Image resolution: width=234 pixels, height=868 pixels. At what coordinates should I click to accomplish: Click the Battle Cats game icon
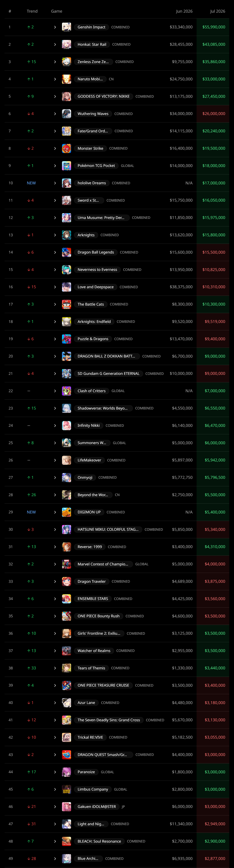click(66, 304)
